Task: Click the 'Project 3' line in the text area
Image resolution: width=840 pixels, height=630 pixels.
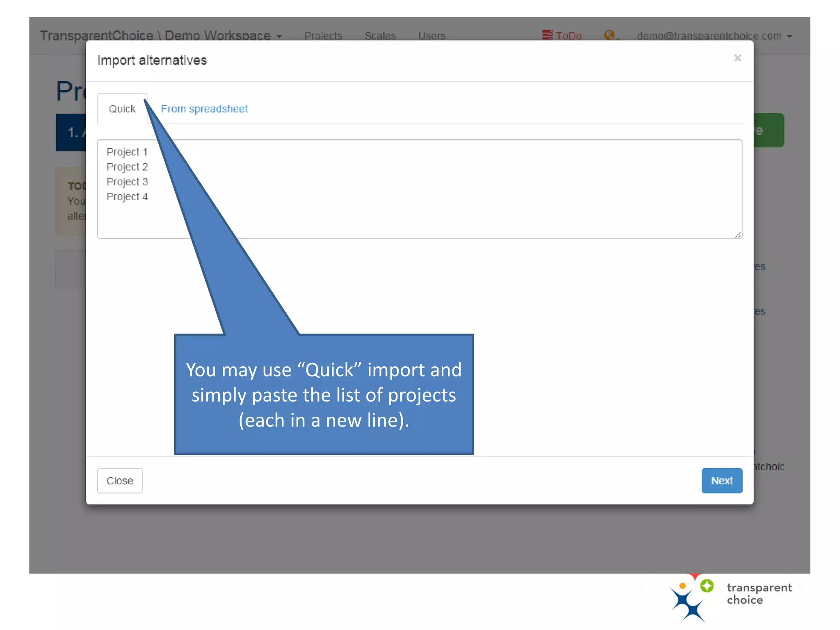Action: pyautogui.click(x=127, y=181)
